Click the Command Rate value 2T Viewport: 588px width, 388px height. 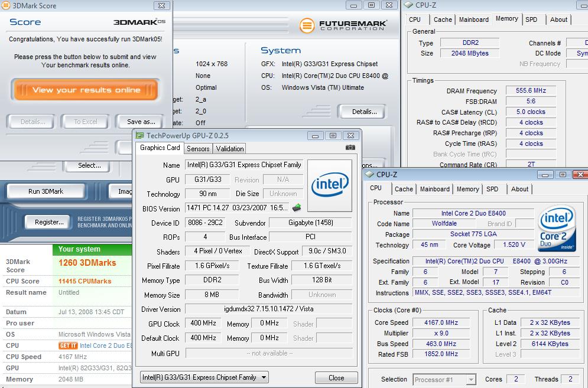(x=531, y=164)
